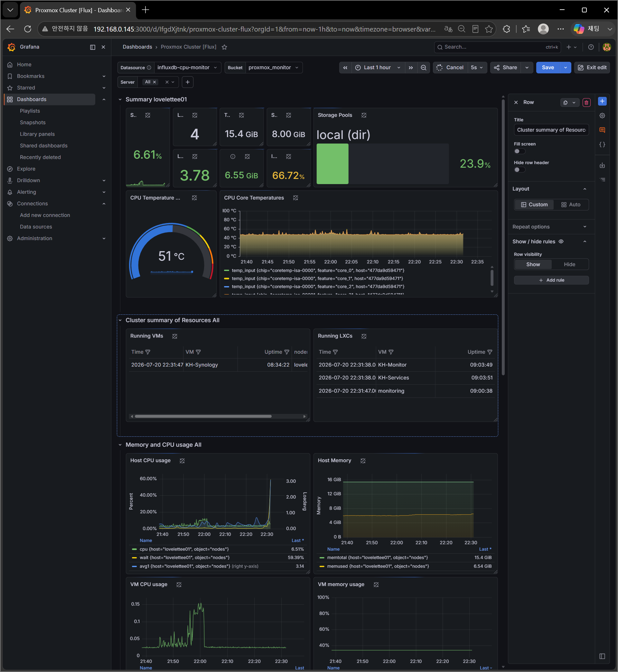The image size is (618, 672).
Task: Filter the Running LXCs VM column
Action: pos(391,352)
